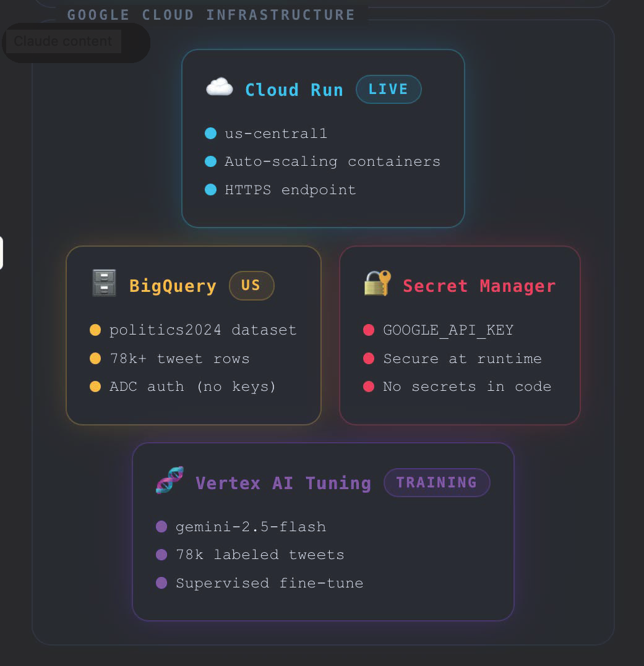Select the LIVE badge on Cloud Run
The height and width of the screenshot is (666, 644).
point(389,89)
